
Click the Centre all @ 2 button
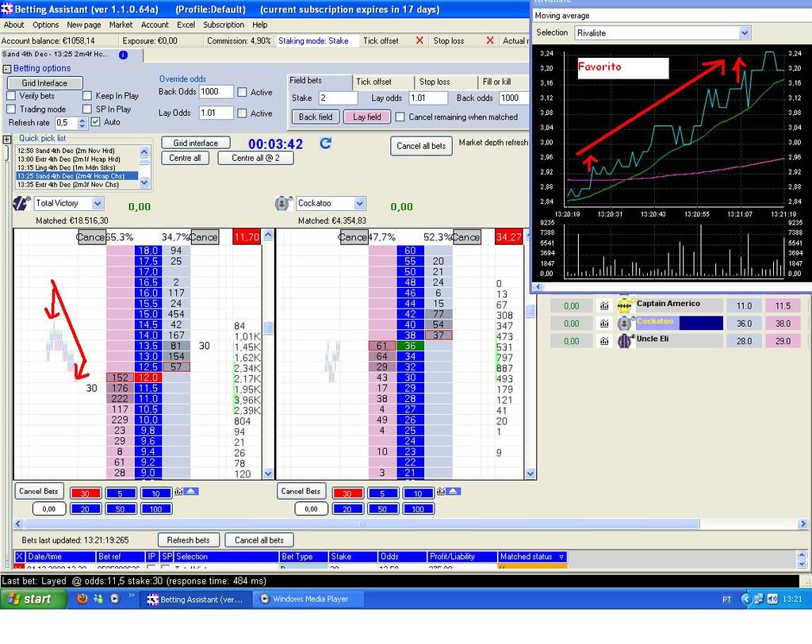tap(256, 158)
